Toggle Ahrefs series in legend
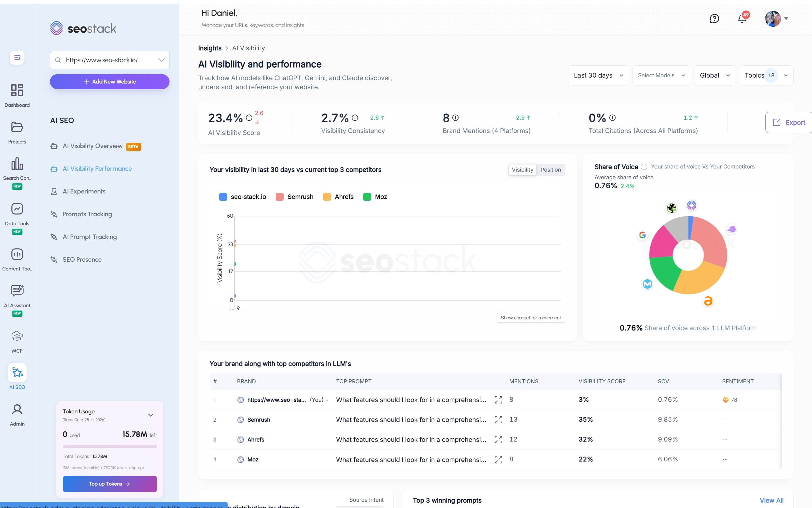 click(338, 197)
